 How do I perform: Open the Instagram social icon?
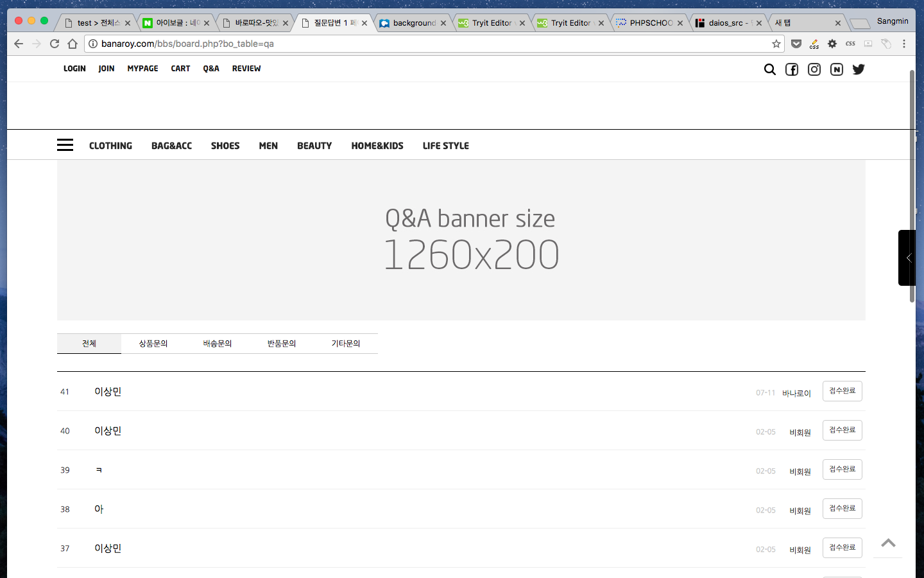click(x=814, y=69)
